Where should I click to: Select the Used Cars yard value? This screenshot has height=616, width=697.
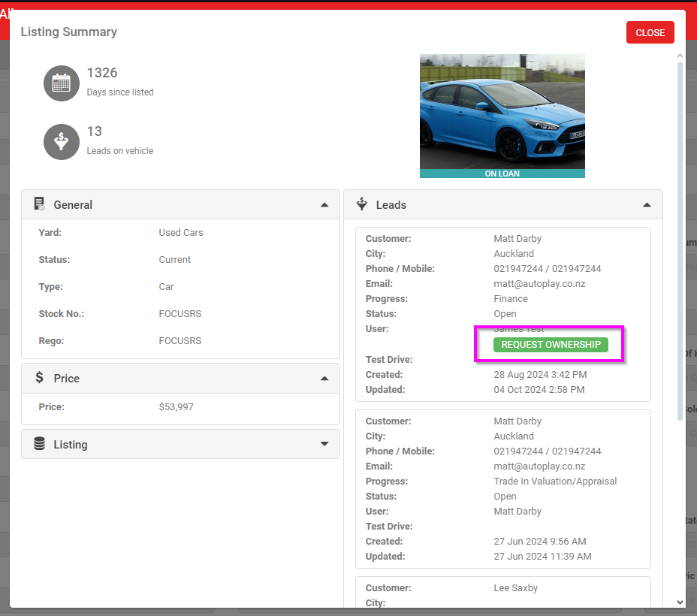(x=181, y=232)
